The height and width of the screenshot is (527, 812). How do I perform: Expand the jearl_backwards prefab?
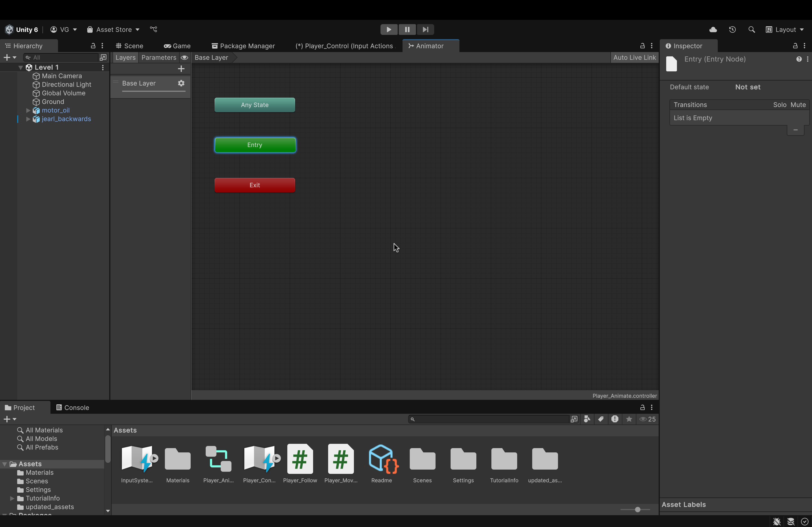pos(28,119)
